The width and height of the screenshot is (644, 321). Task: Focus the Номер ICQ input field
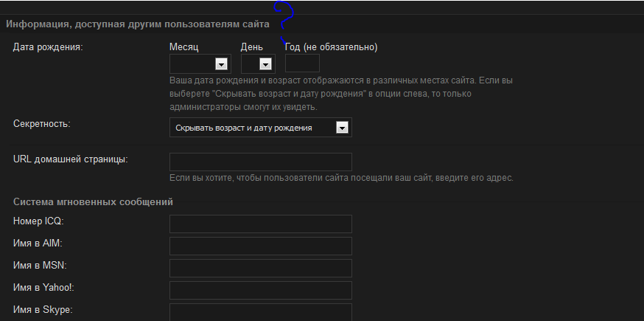pos(261,224)
